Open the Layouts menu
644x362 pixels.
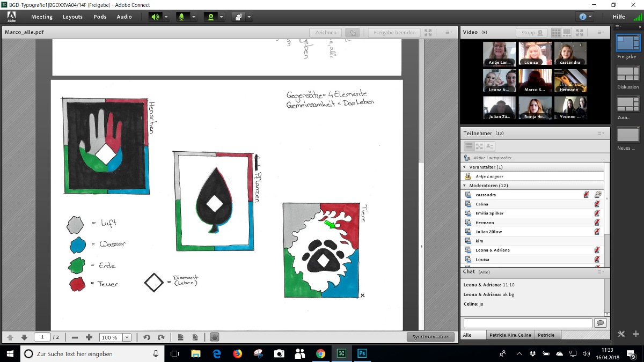click(72, 17)
